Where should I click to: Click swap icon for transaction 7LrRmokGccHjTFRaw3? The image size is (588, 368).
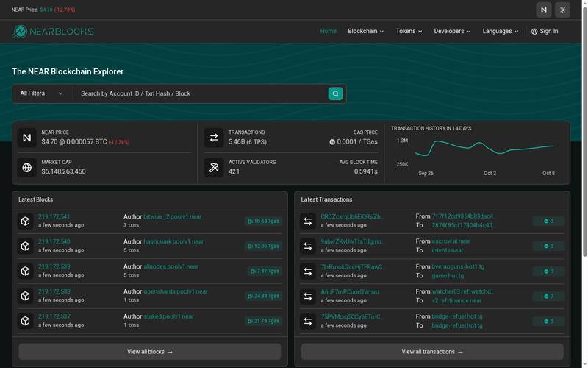[307, 272]
